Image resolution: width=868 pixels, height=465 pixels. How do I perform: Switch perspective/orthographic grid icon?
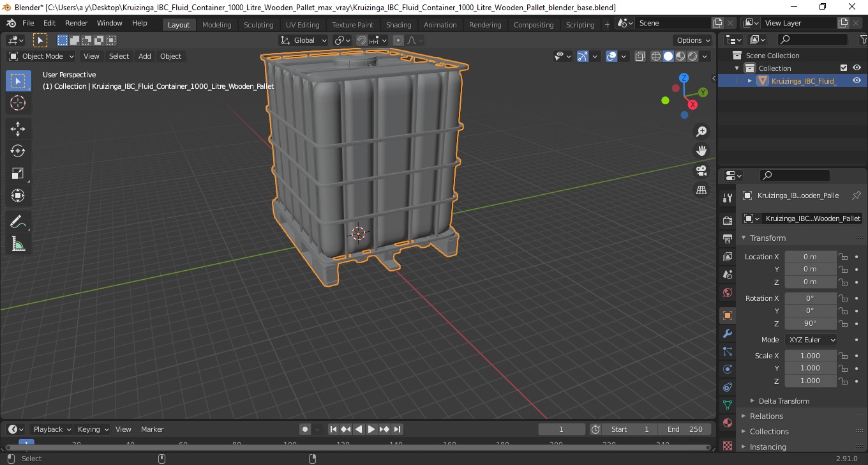pyautogui.click(x=701, y=190)
